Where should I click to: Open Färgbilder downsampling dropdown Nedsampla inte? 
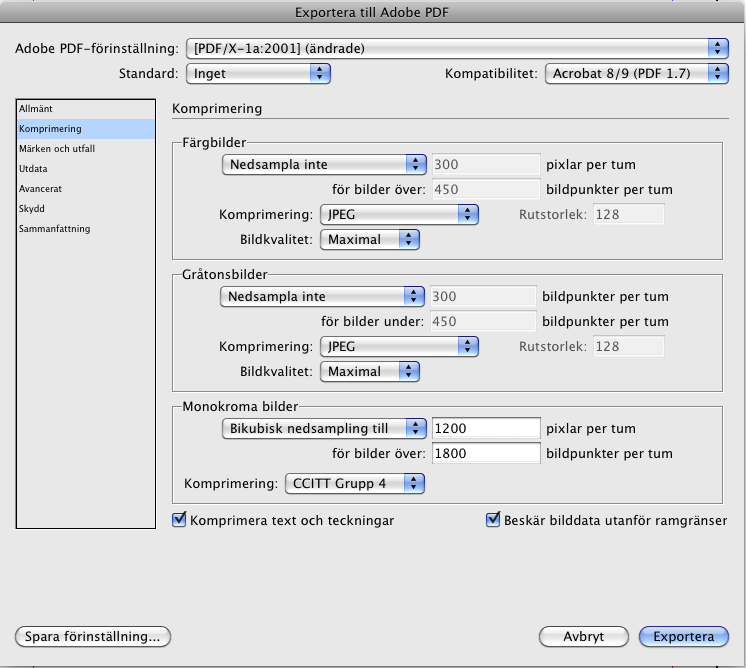pos(324,164)
